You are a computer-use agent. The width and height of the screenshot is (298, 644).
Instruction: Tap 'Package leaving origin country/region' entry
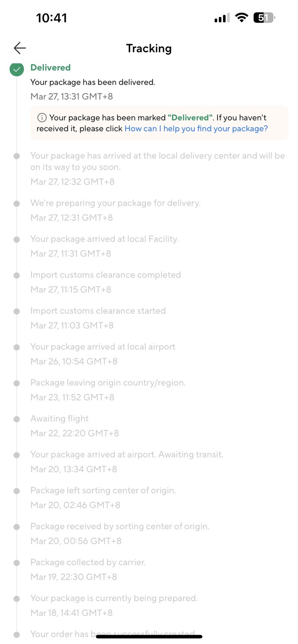[108, 390]
